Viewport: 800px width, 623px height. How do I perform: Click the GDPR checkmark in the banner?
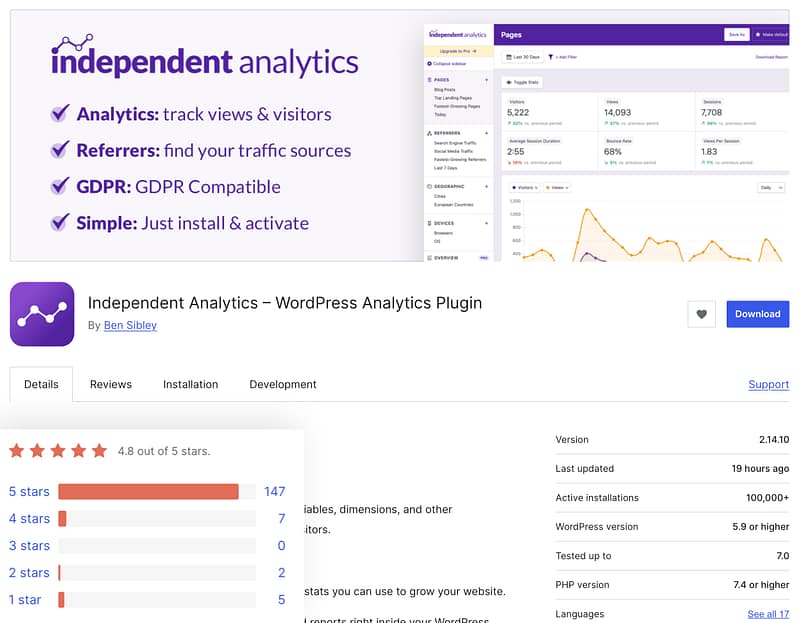tap(60, 186)
